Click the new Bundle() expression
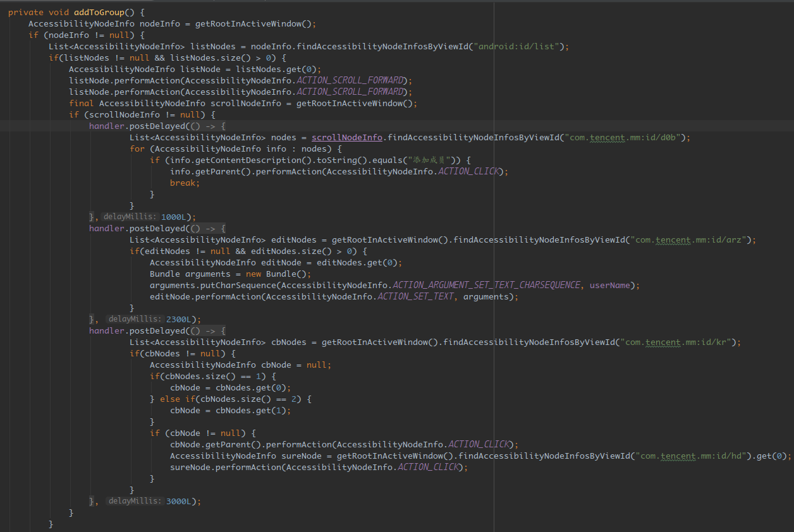Screen dimensions: 794x532 pos(276,274)
